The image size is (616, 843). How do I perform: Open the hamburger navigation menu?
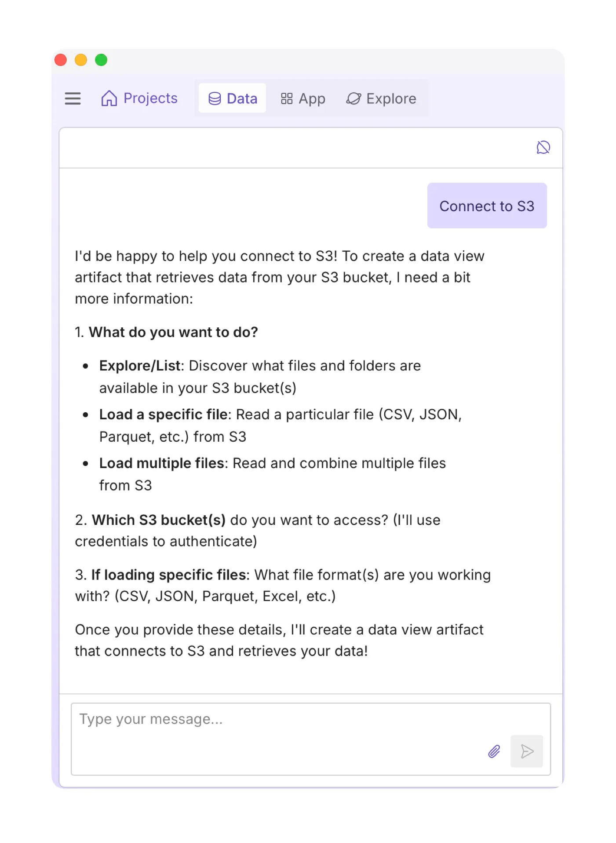(x=73, y=98)
